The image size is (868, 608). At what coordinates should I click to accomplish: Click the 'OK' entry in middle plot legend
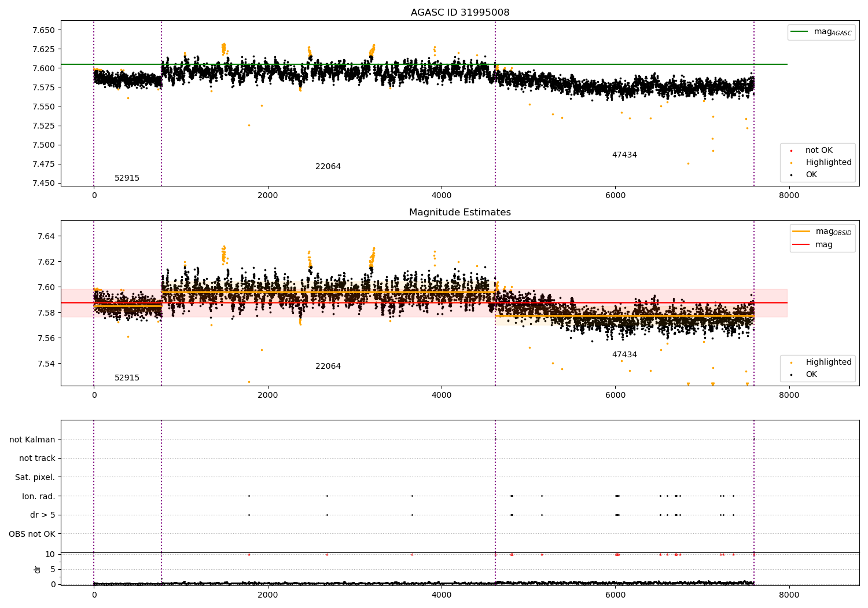tap(811, 375)
